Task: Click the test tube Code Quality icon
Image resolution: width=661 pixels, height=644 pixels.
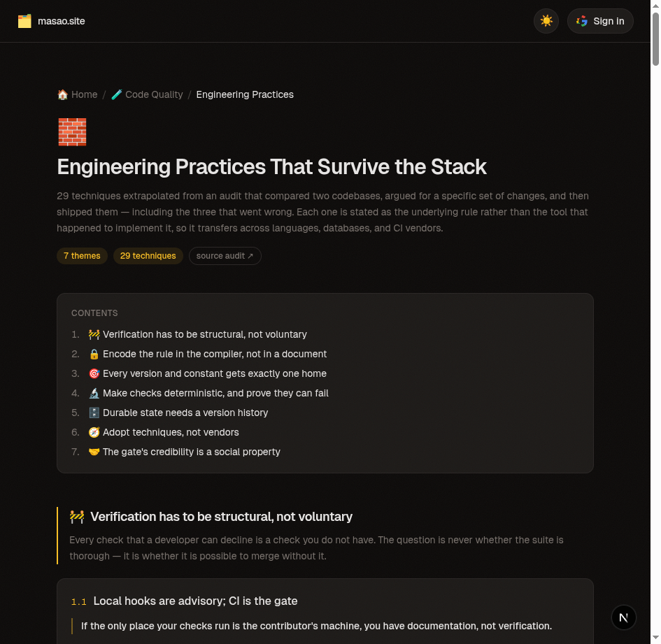Action: [x=116, y=94]
